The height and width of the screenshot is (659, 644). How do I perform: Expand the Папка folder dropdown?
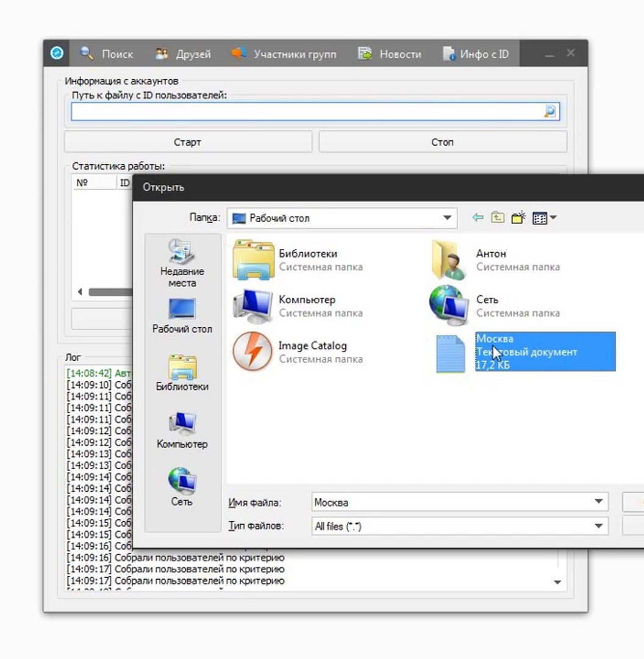(447, 218)
